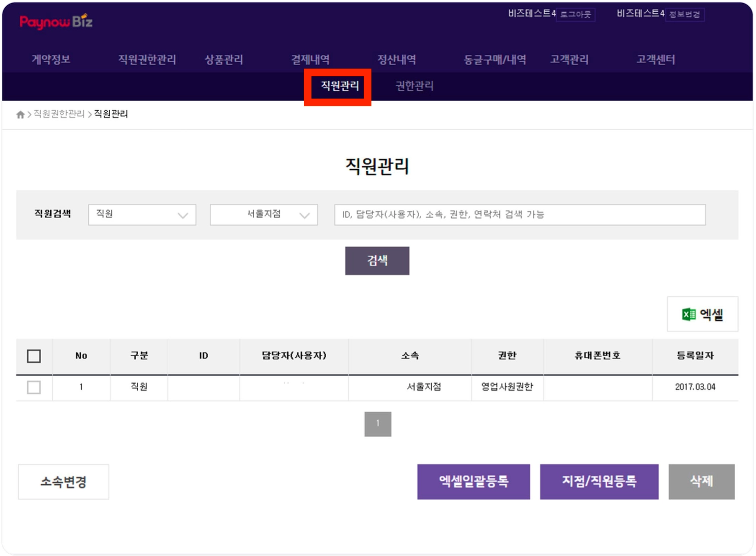Expand the 서울지점 branch dropdown

point(264,214)
